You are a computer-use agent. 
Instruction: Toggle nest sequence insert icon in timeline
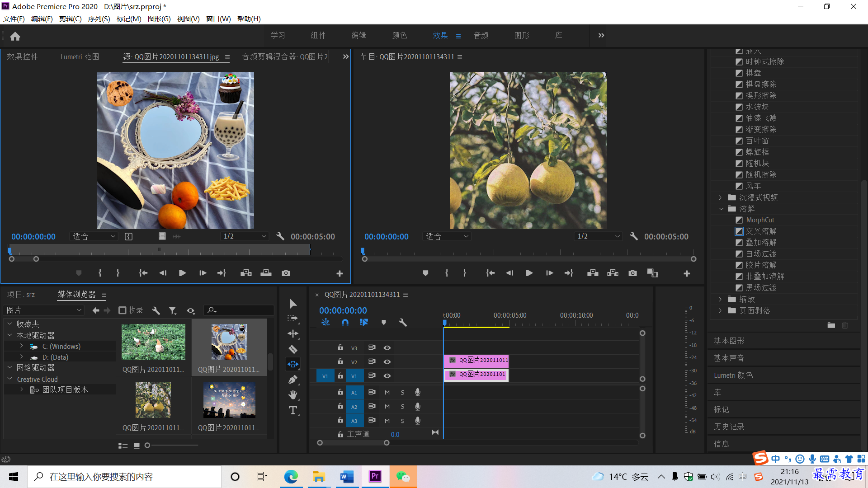pos(325,322)
